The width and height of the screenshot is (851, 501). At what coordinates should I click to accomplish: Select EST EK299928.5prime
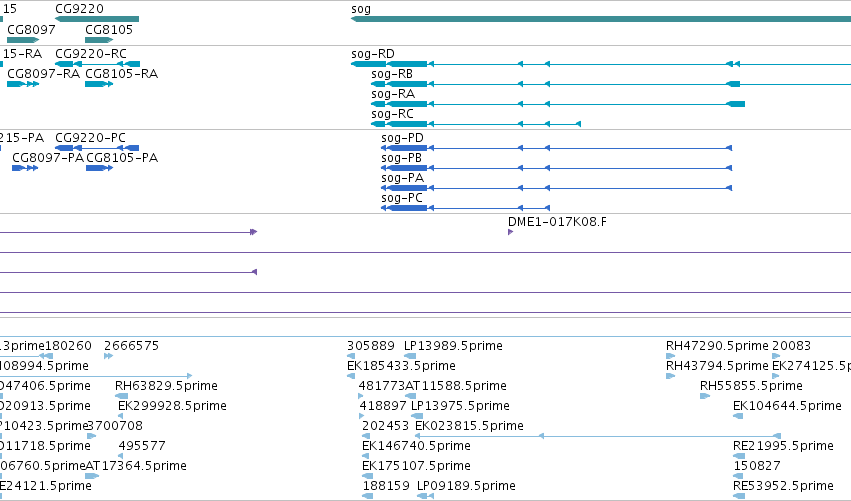pyautogui.click(x=172, y=406)
